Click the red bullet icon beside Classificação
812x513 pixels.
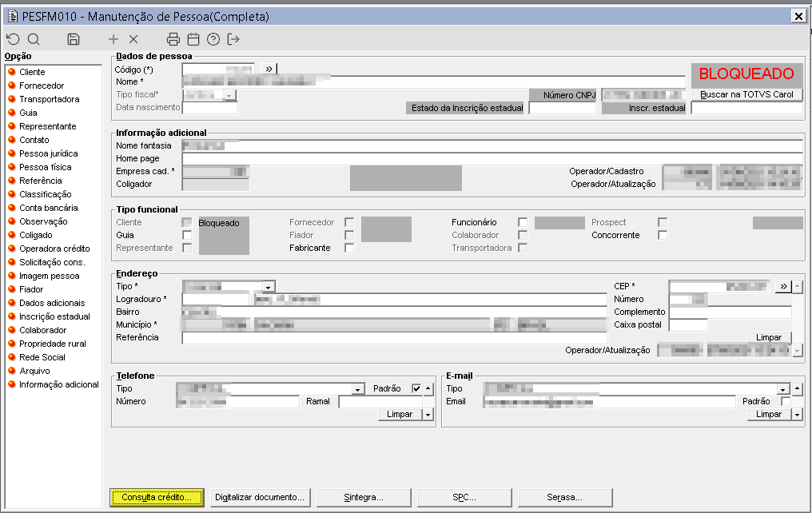tap(12, 193)
